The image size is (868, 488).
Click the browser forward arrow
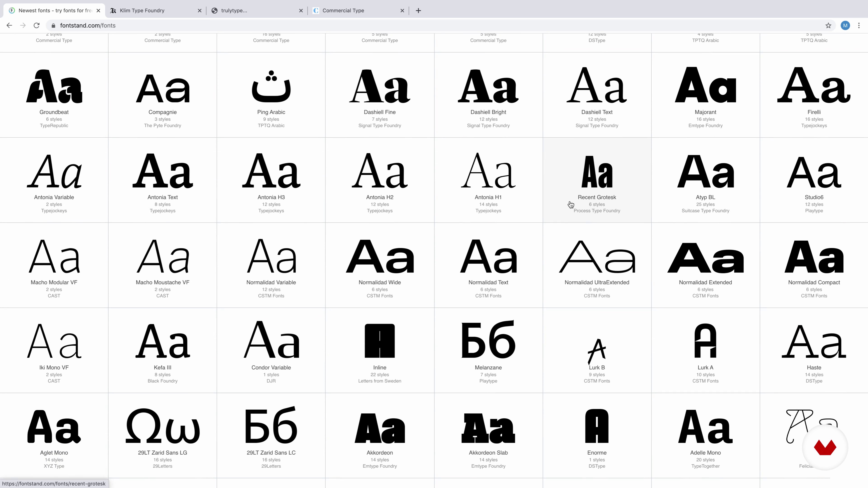23,25
